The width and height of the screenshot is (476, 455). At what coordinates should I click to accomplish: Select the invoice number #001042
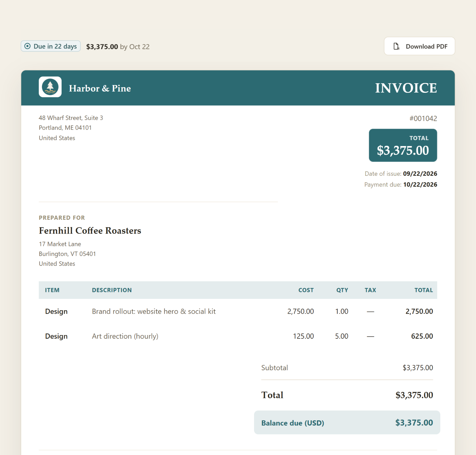click(423, 118)
